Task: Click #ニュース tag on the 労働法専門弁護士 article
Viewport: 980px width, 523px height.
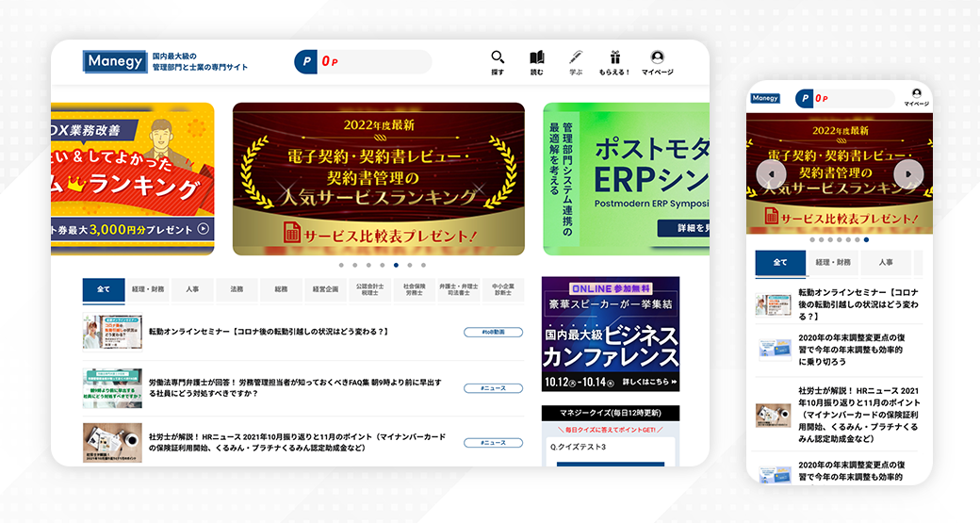Action: (x=493, y=388)
